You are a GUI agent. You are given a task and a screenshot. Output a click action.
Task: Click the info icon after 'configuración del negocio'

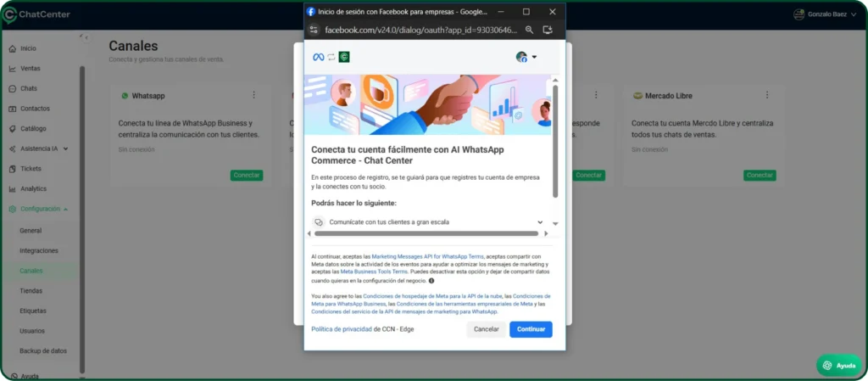point(431,281)
